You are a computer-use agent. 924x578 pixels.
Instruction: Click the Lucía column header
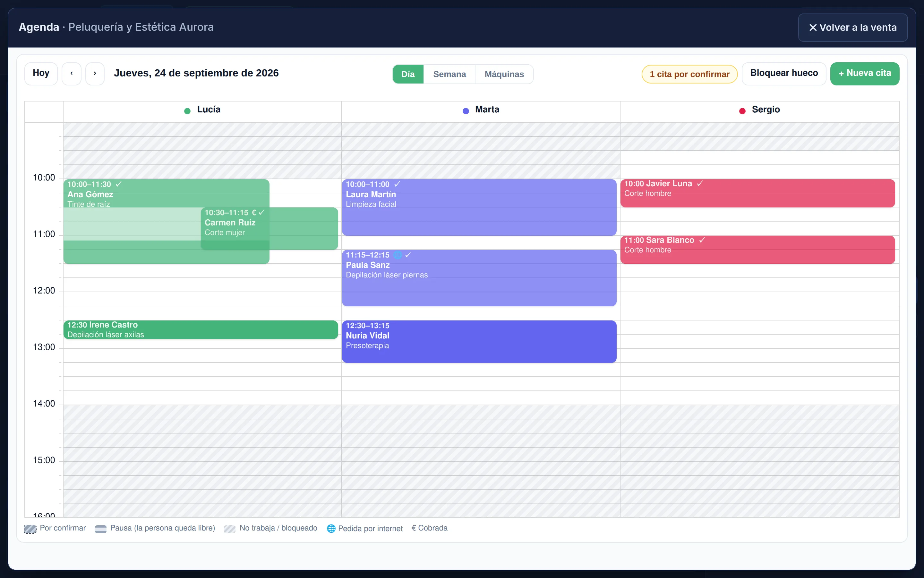tap(202, 112)
